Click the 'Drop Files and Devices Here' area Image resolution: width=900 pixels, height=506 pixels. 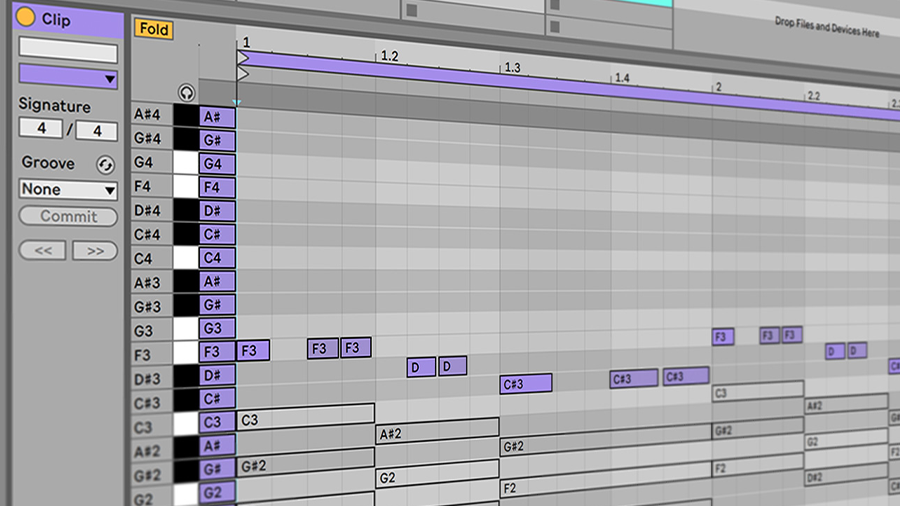pyautogui.click(x=827, y=26)
